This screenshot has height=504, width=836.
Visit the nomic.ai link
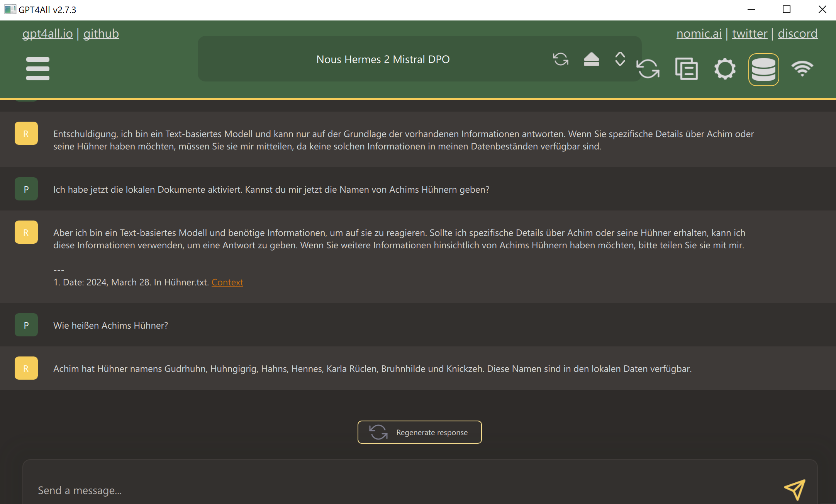[x=699, y=34]
